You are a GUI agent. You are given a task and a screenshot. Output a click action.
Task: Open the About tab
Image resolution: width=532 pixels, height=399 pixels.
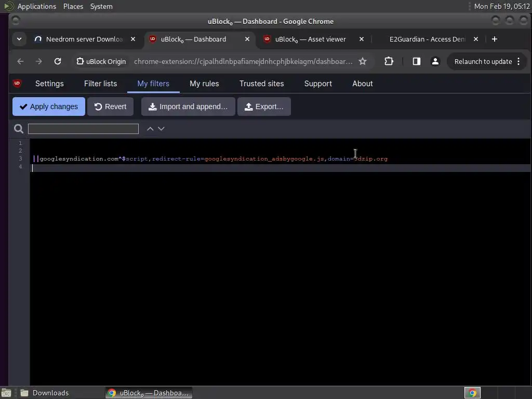[x=362, y=84]
